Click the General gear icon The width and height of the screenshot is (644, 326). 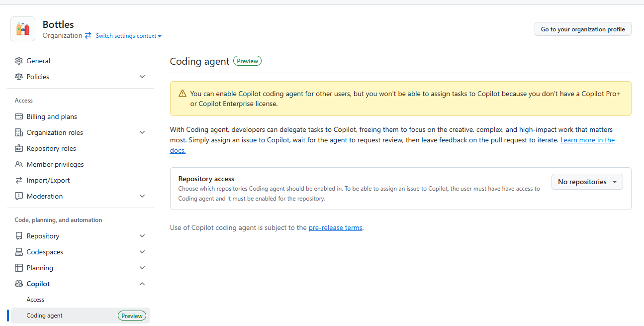(19, 61)
